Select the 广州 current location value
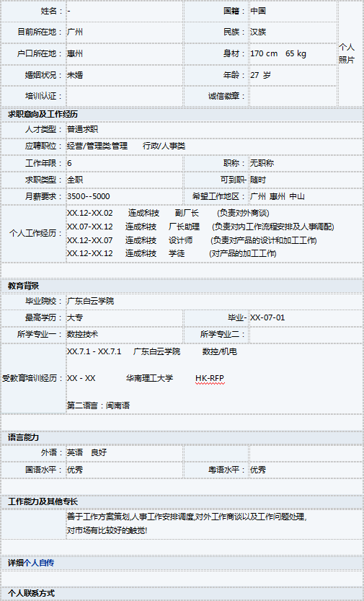 coord(75,32)
